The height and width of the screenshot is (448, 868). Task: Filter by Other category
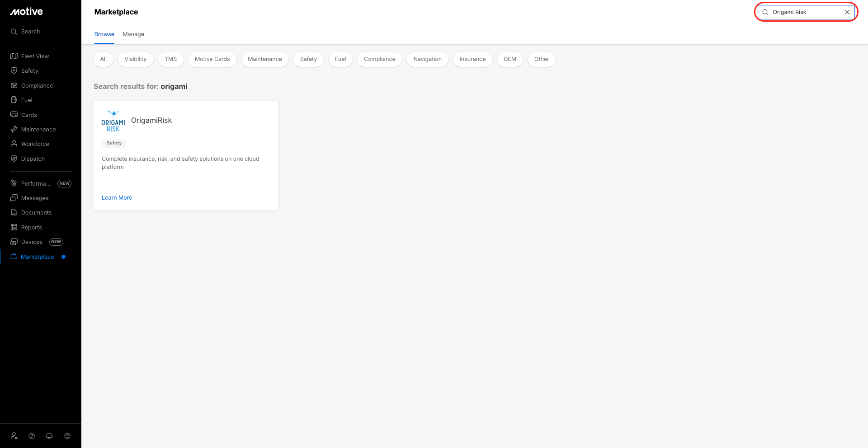click(x=542, y=59)
